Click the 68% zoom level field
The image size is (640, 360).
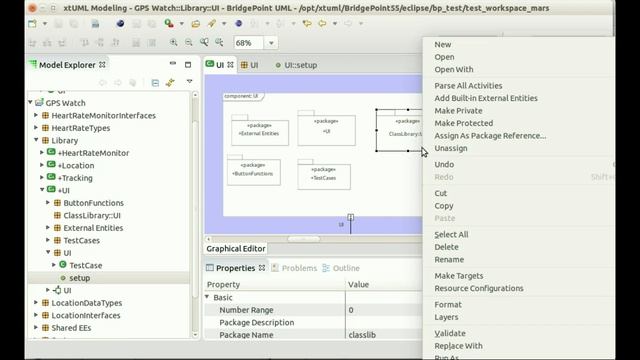pyautogui.click(x=249, y=43)
